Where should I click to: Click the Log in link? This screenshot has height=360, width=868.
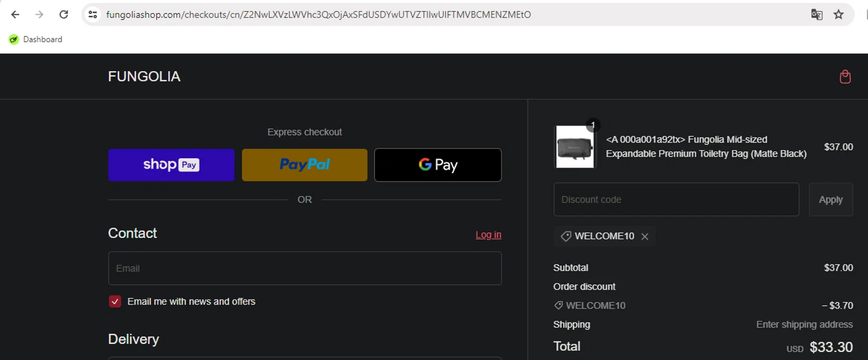tap(488, 234)
